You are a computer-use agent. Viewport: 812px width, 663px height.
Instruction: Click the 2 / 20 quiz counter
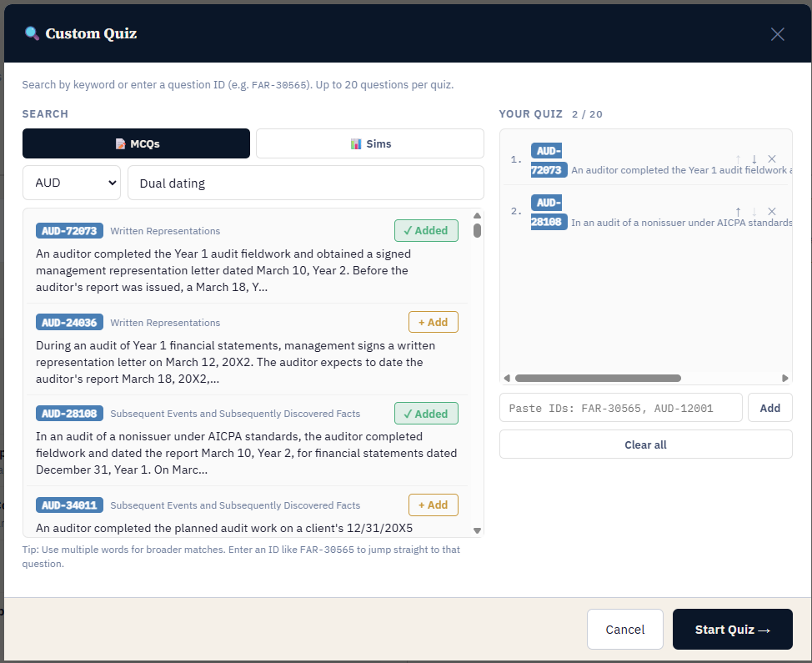coord(587,114)
